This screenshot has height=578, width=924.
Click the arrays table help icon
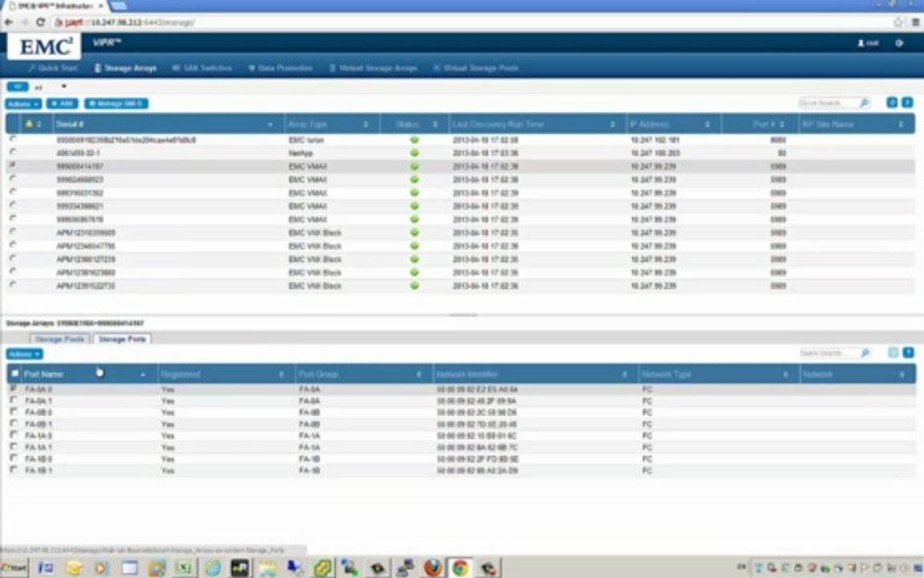tap(907, 103)
